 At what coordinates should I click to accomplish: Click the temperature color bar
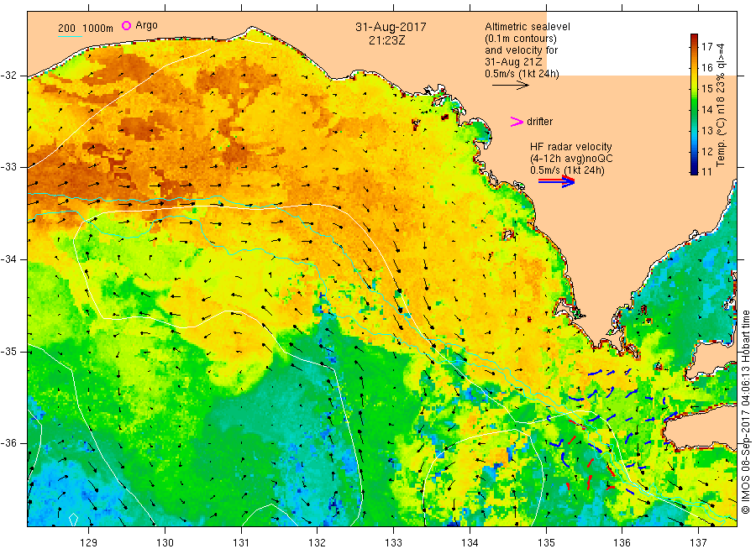(694, 104)
